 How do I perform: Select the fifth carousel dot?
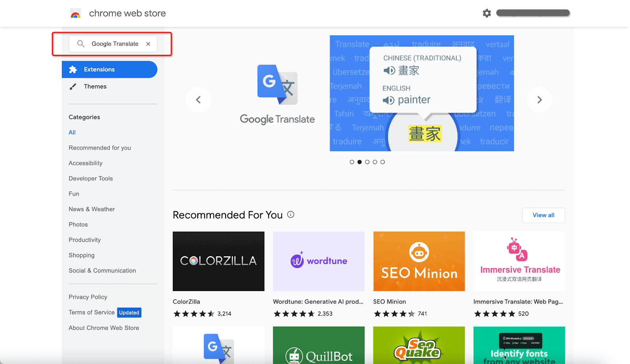click(x=382, y=162)
